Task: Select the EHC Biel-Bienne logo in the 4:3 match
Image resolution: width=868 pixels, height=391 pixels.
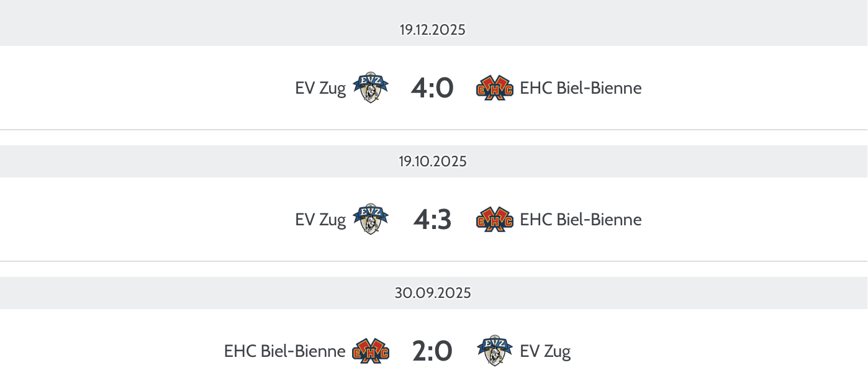Action: (x=495, y=220)
